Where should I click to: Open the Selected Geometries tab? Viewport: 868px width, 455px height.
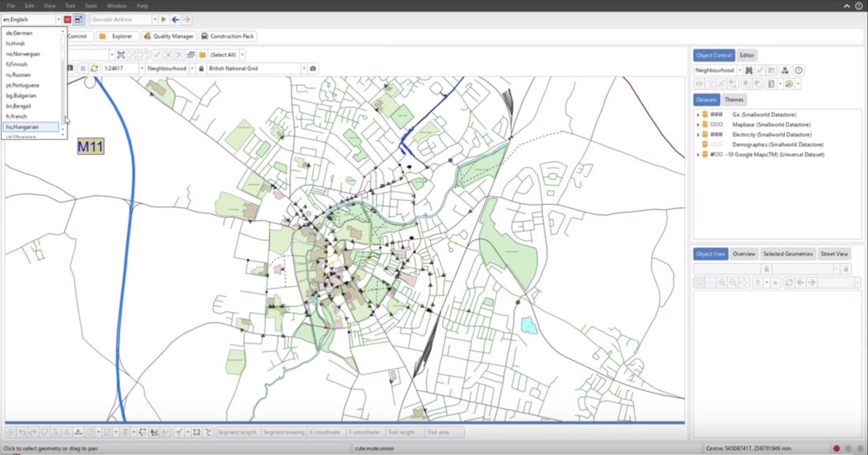click(x=788, y=254)
